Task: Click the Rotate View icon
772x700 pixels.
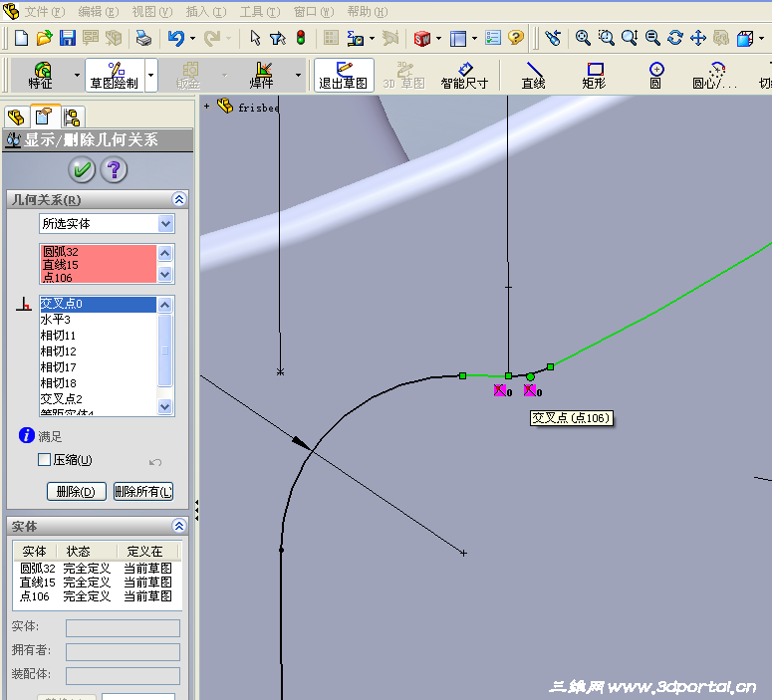Action: tap(675, 38)
